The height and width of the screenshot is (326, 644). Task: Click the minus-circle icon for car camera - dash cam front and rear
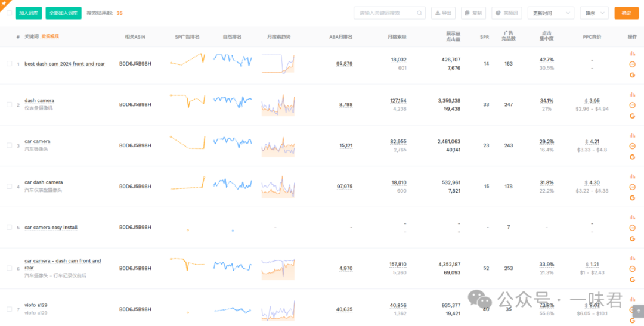point(632,269)
